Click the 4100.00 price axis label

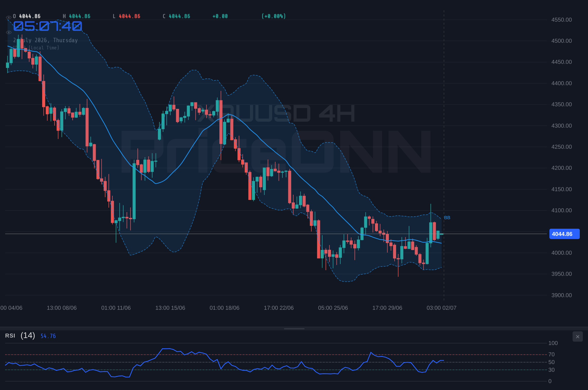click(562, 210)
